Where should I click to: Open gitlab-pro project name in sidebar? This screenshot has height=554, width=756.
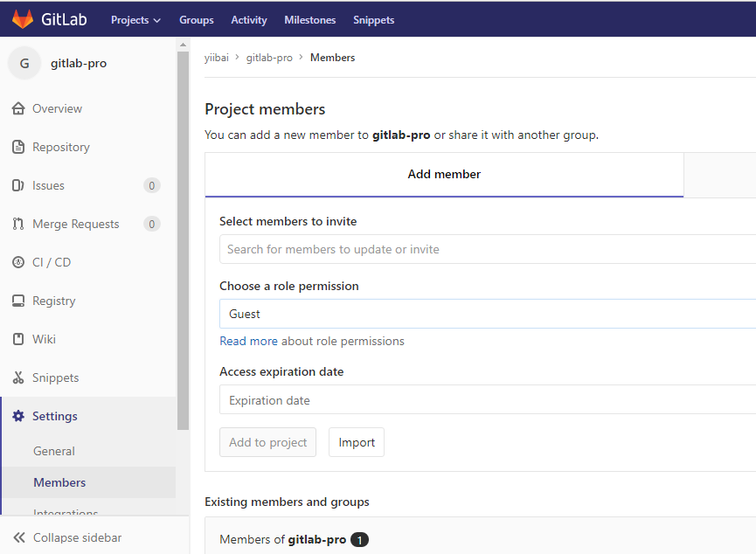[x=79, y=63]
